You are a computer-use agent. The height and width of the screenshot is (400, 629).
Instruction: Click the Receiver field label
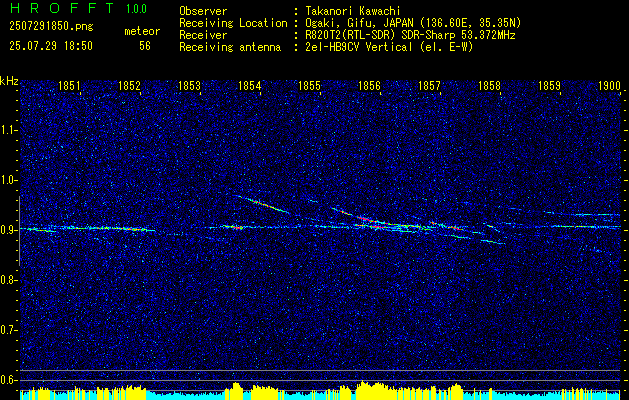tap(203, 35)
